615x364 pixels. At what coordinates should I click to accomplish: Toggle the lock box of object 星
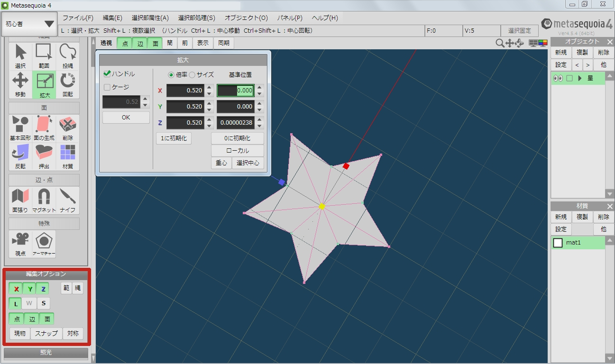[x=569, y=78]
